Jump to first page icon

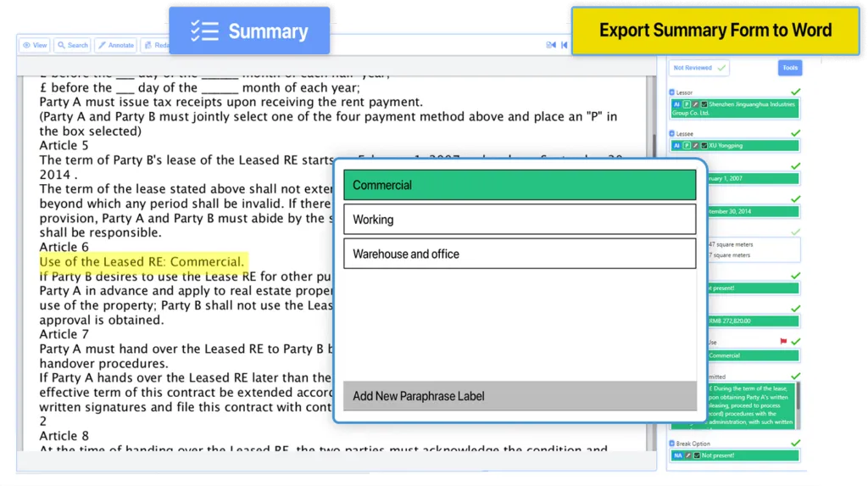[564, 45]
